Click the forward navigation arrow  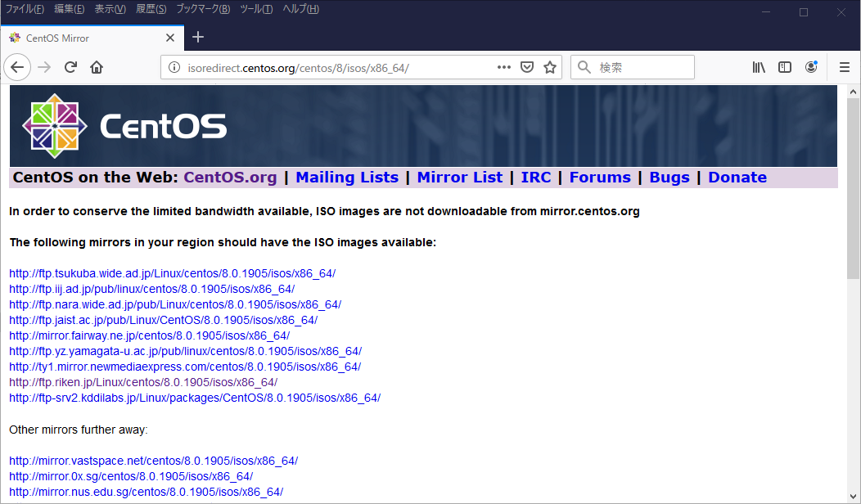(x=44, y=68)
